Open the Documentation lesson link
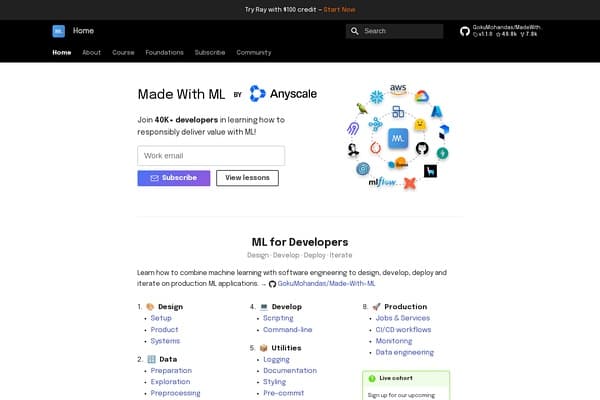The height and width of the screenshot is (400, 600). 290,371
